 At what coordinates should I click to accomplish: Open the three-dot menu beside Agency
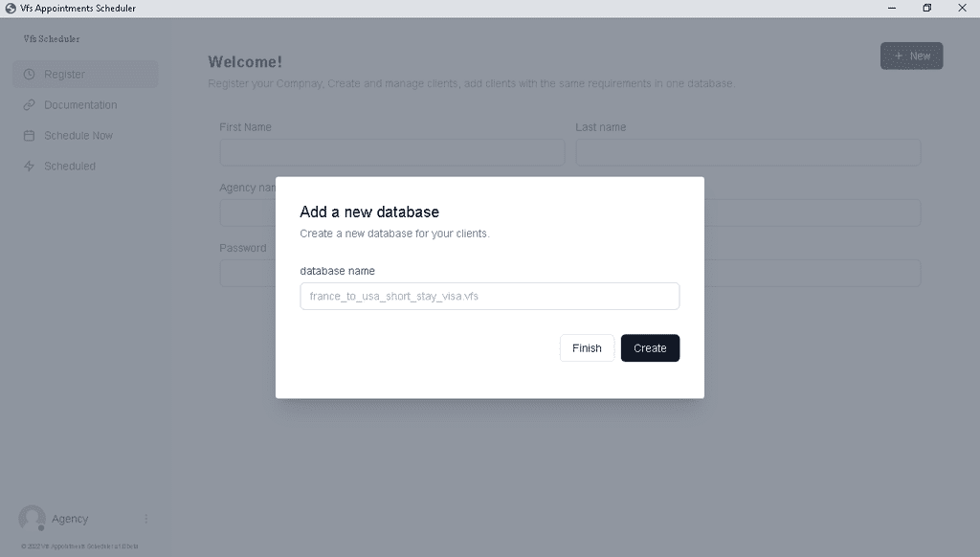[x=146, y=519]
